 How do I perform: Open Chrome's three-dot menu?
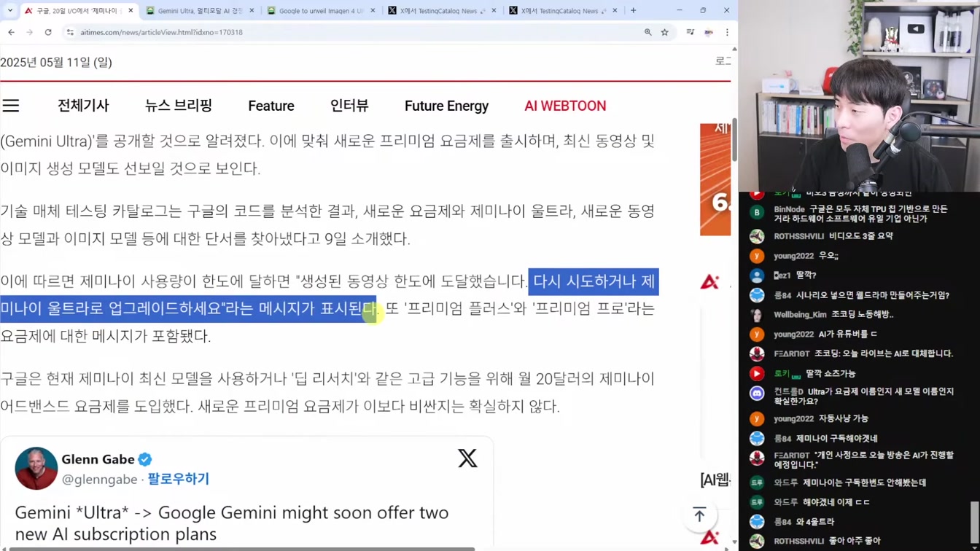727,32
